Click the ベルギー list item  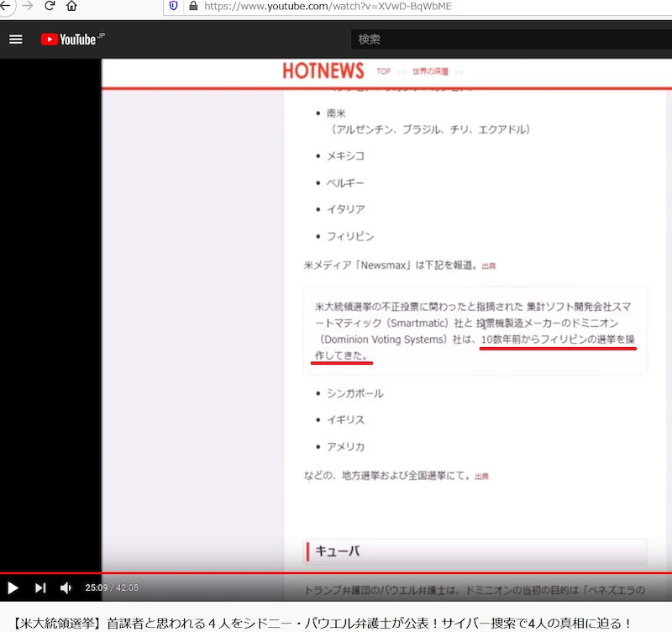(345, 183)
